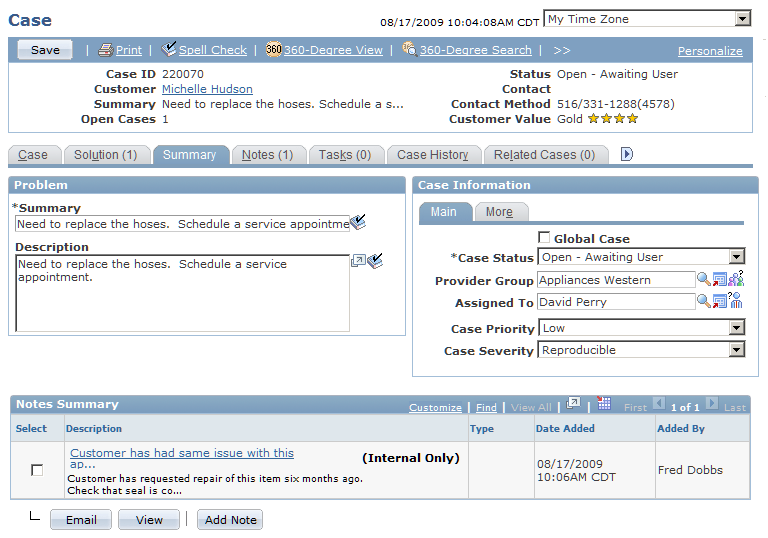
Task: Open the Case History tab
Action: click(x=432, y=155)
